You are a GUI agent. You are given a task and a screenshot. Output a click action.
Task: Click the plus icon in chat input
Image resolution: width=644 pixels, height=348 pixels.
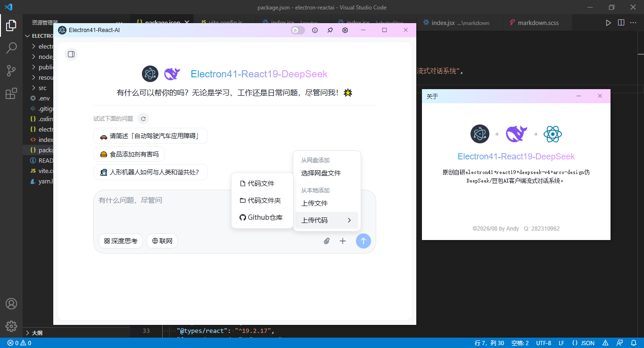tap(343, 241)
